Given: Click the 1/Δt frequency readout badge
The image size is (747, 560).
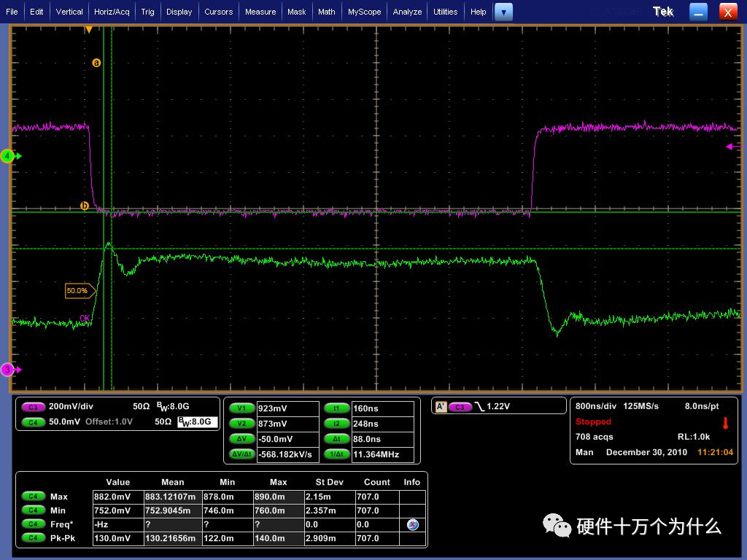Looking at the screenshot, I should coord(336,454).
